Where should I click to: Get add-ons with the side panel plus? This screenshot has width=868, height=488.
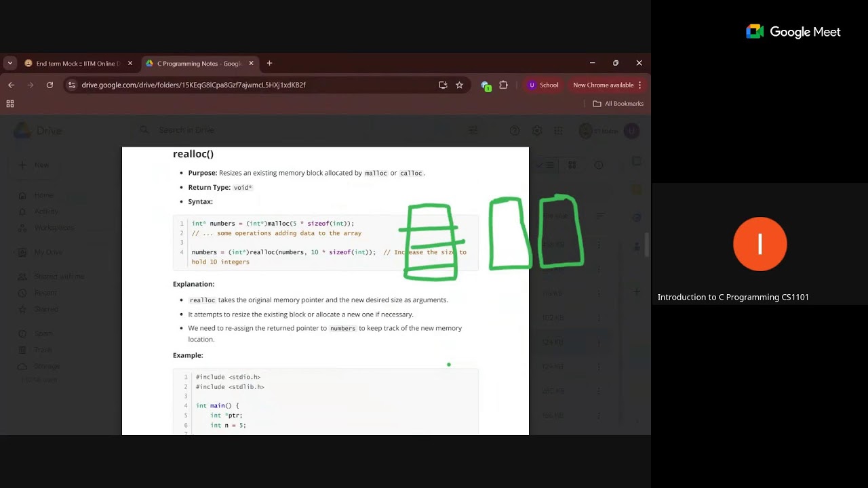click(x=637, y=291)
